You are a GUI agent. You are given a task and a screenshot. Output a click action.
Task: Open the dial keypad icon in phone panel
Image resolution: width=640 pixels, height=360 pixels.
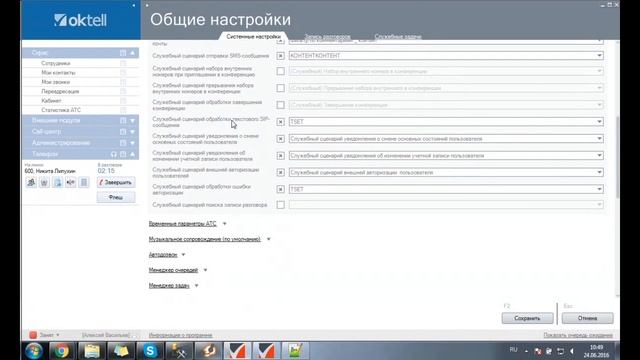coord(84,182)
